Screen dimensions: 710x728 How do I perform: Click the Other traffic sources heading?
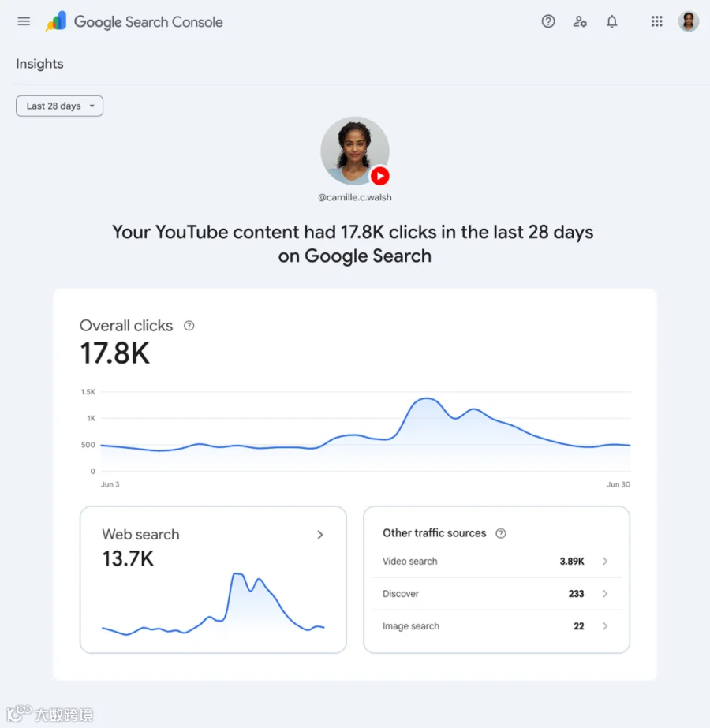pos(434,533)
